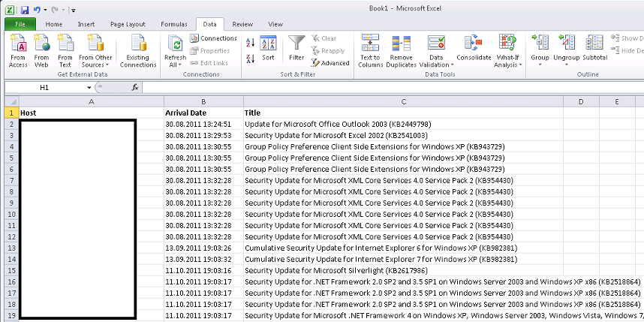The width and height of the screenshot is (644, 322).
Task: Customize Quick Access Toolbar dropdown
Action: pos(73,10)
